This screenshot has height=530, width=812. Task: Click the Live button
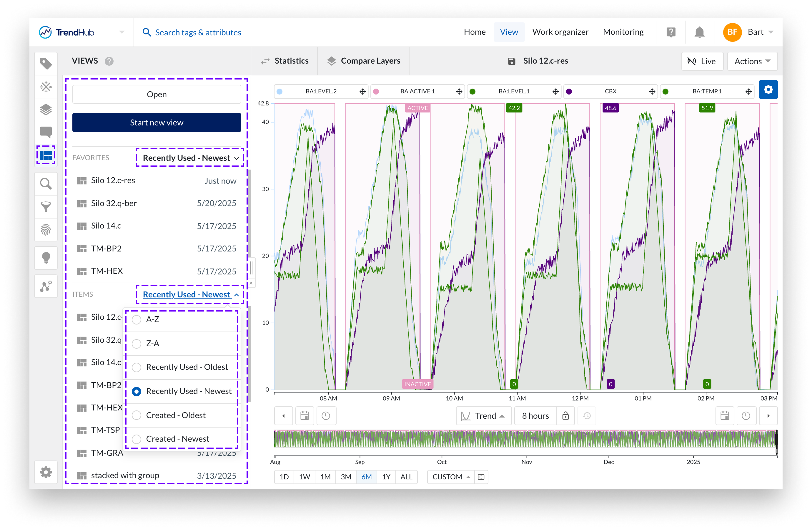[702, 62]
